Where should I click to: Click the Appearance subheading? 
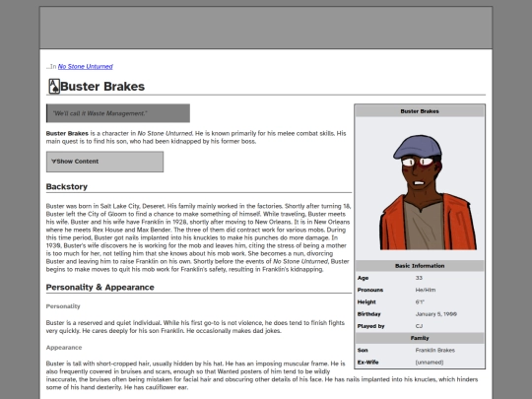64,348
